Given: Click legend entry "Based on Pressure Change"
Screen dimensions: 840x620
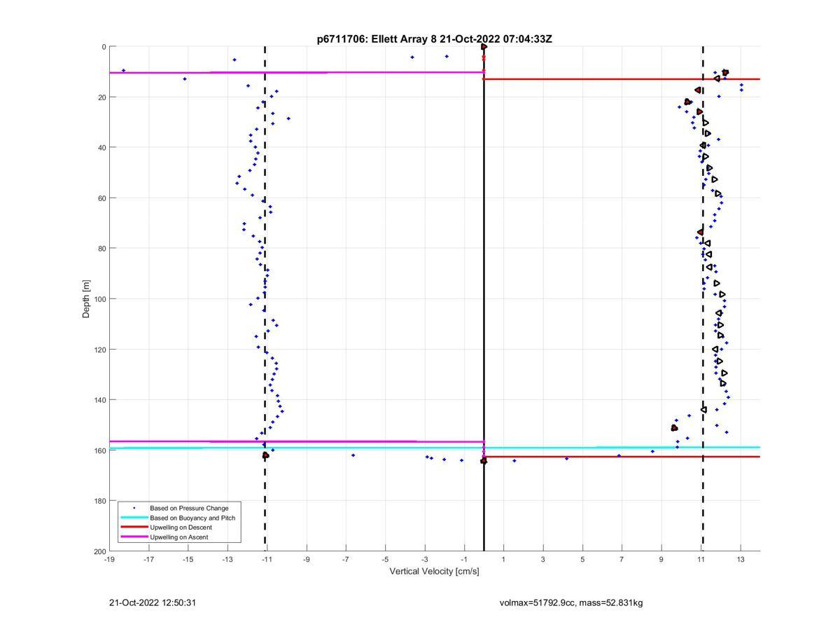Looking at the screenshot, I should pyautogui.click(x=189, y=508).
